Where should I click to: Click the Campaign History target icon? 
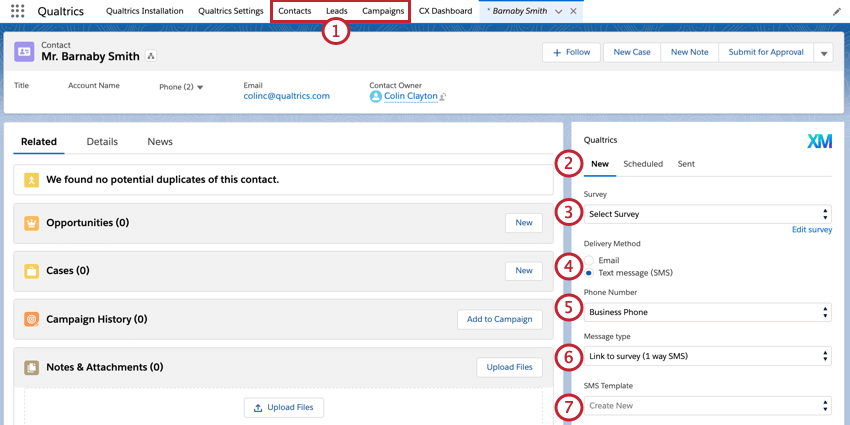[31, 319]
